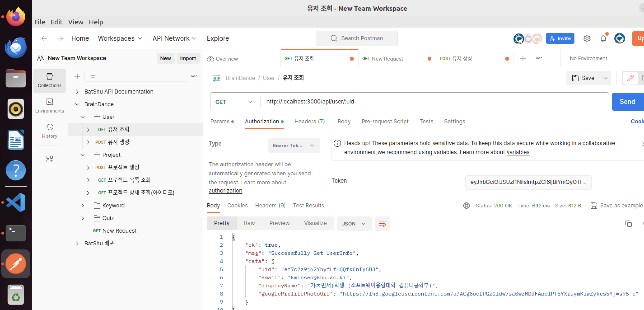Open the authorization learn more link

point(225,191)
